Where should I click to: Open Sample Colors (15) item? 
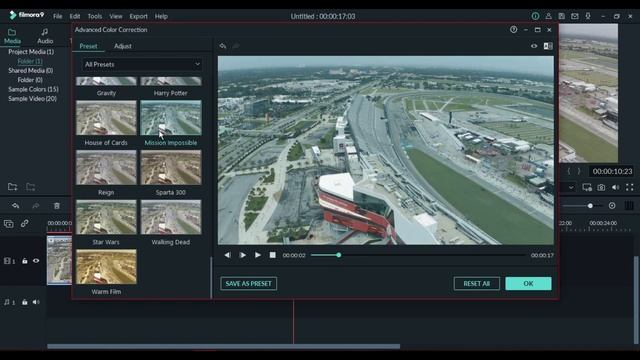coord(33,89)
